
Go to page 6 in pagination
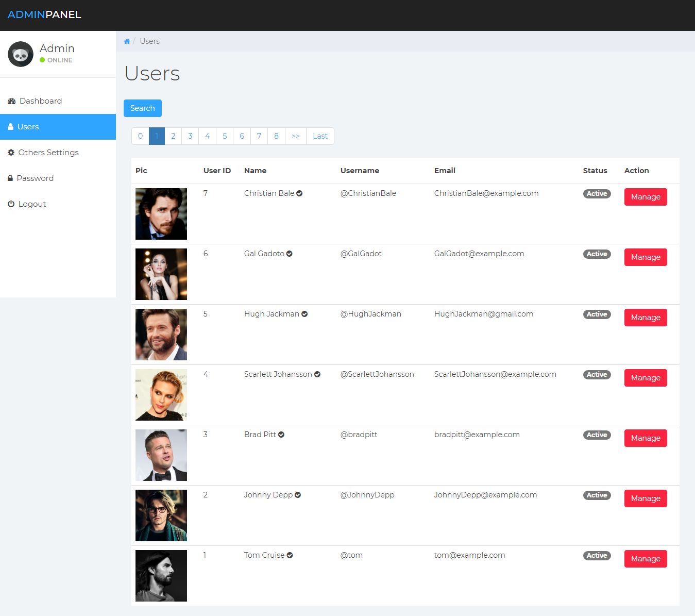[242, 136]
